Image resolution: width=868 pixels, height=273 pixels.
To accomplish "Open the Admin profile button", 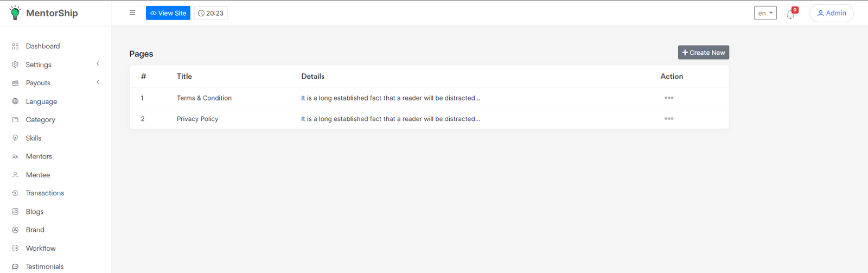I will click(x=831, y=13).
